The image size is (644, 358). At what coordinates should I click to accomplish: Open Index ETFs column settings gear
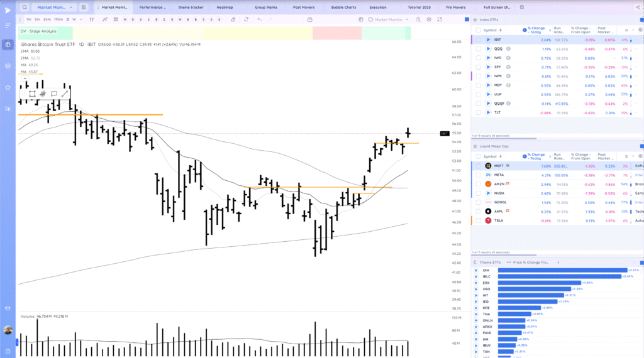(x=640, y=30)
